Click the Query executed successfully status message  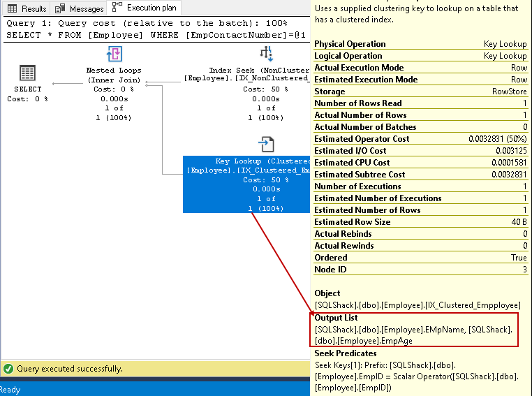[70, 369]
